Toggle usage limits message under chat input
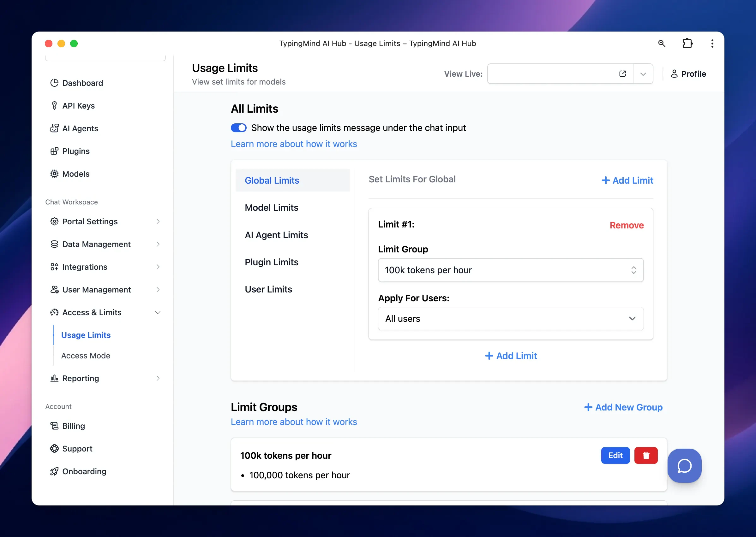Viewport: 756px width, 537px height. (x=239, y=128)
